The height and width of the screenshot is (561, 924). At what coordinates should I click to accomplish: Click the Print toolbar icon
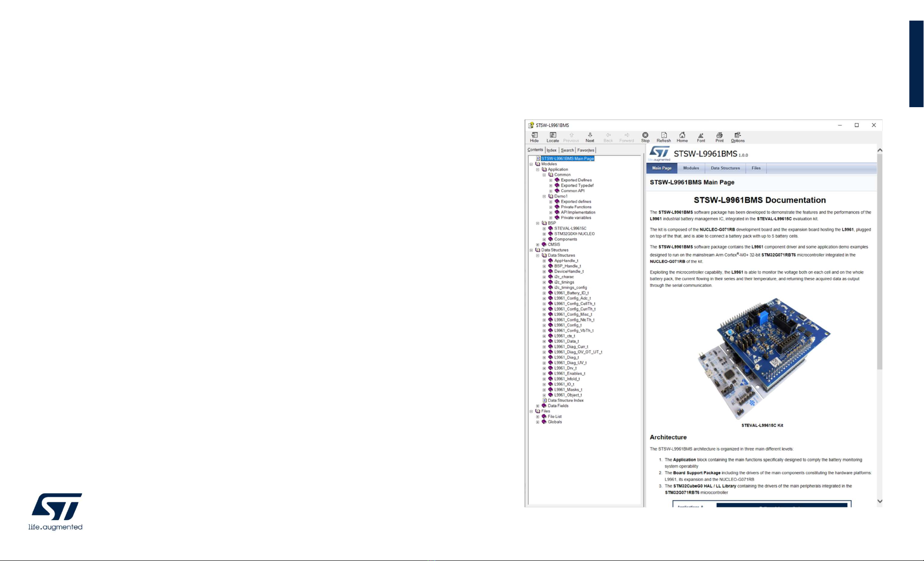click(719, 137)
